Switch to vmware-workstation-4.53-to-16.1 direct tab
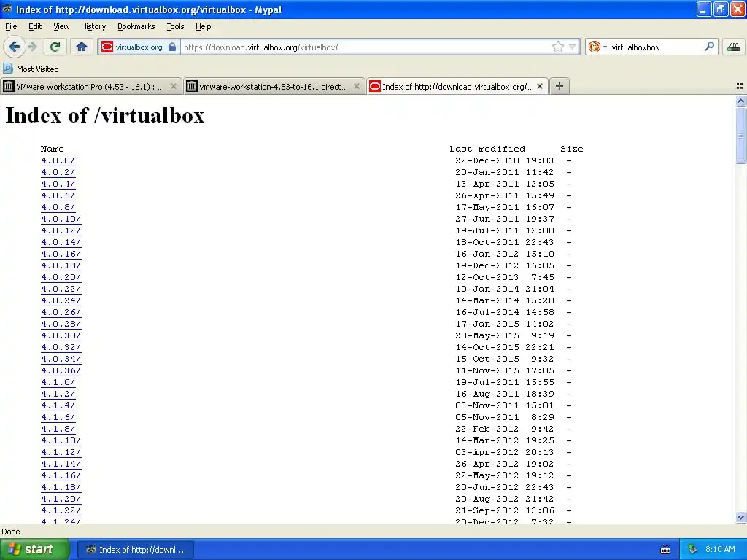 pos(274,86)
